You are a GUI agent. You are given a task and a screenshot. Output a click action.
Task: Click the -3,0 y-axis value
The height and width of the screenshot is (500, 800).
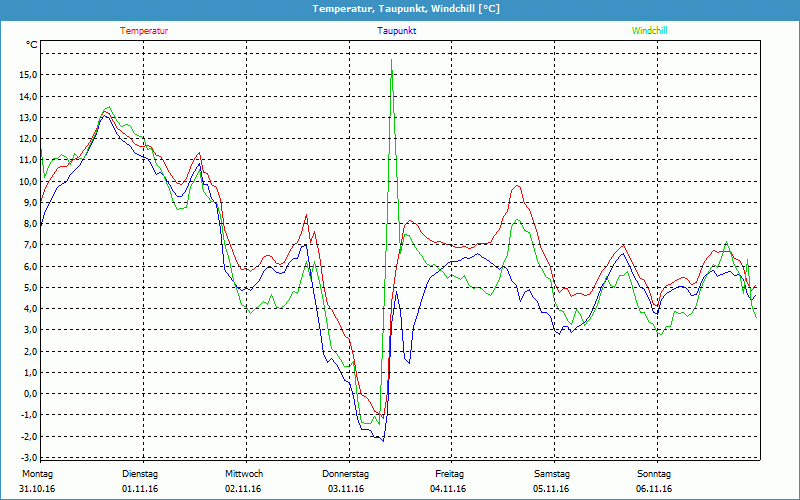tap(29, 457)
